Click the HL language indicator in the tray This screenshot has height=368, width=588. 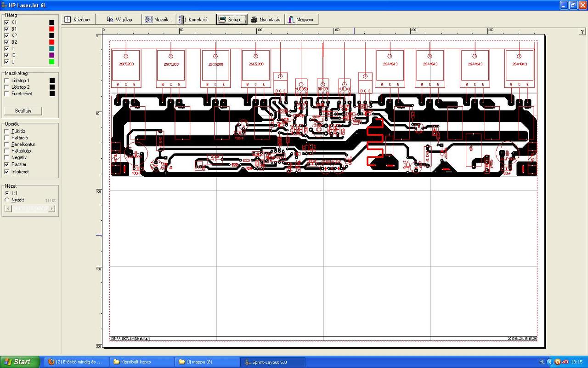click(x=542, y=362)
